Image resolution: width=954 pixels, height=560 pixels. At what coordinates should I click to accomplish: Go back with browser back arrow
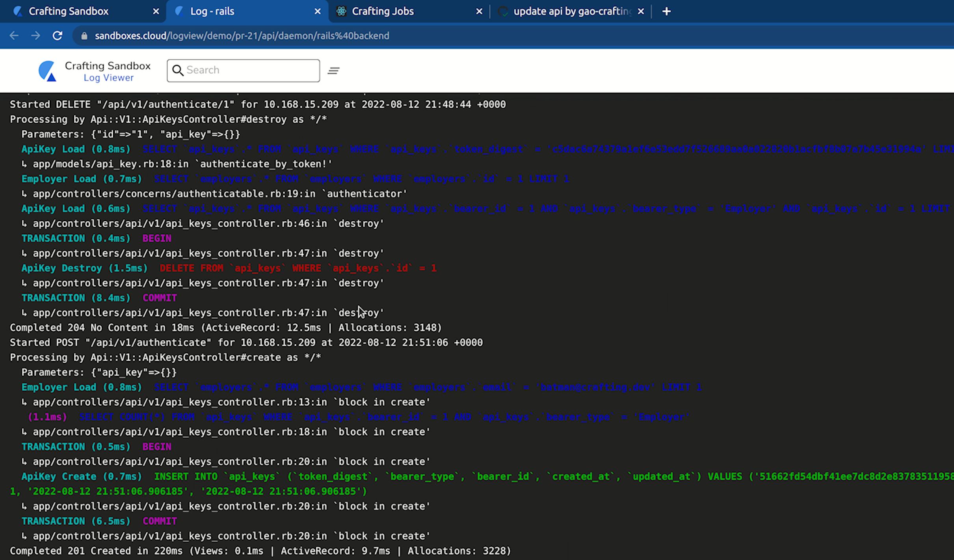(14, 36)
